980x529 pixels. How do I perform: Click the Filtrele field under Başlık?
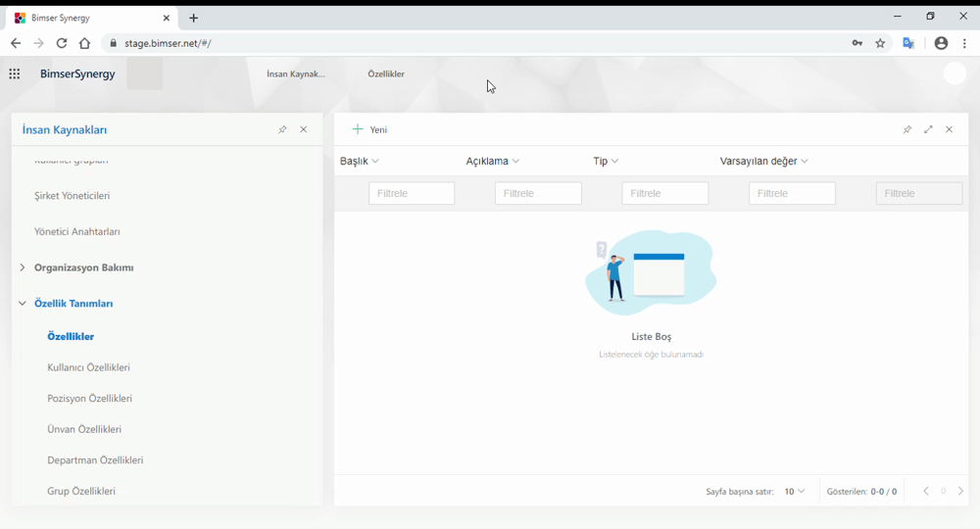[x=412, y=194]
